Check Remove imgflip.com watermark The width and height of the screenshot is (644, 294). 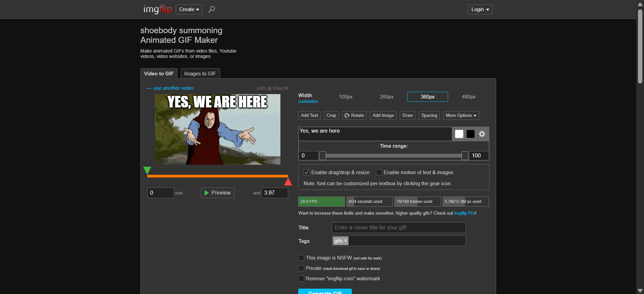pos(301,279)
